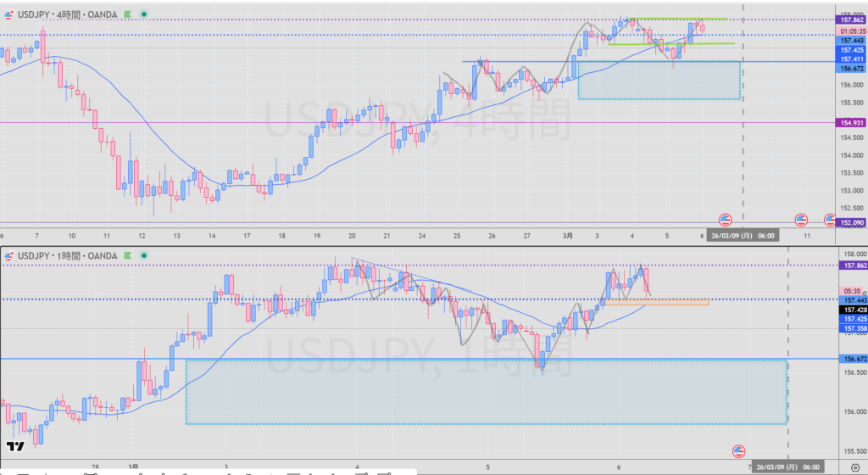This screenshot has width=868, height=475.
Task: Select the blue rectangle zone on the 4時間 chart
Action: pyautogui.click(x=659, y=81)
